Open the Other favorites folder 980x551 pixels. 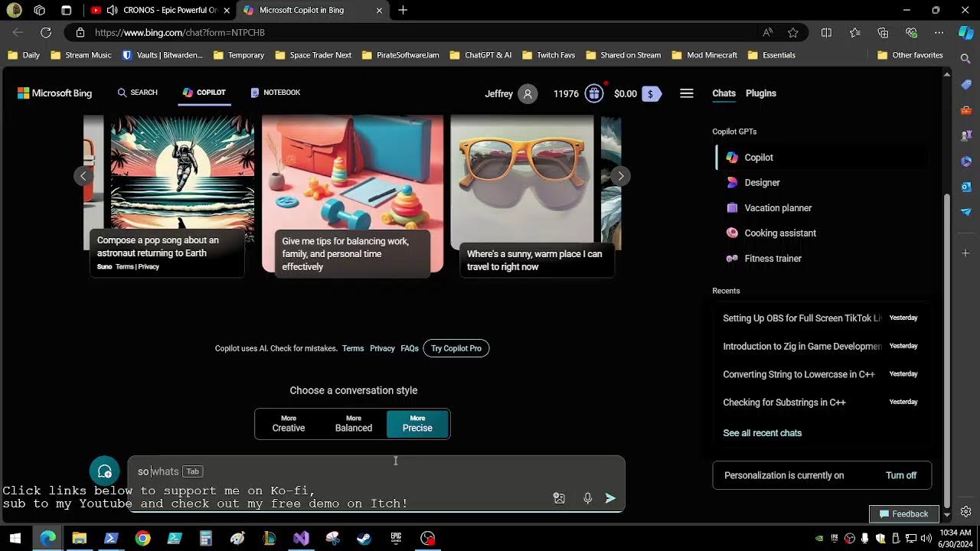pos(910,55)
